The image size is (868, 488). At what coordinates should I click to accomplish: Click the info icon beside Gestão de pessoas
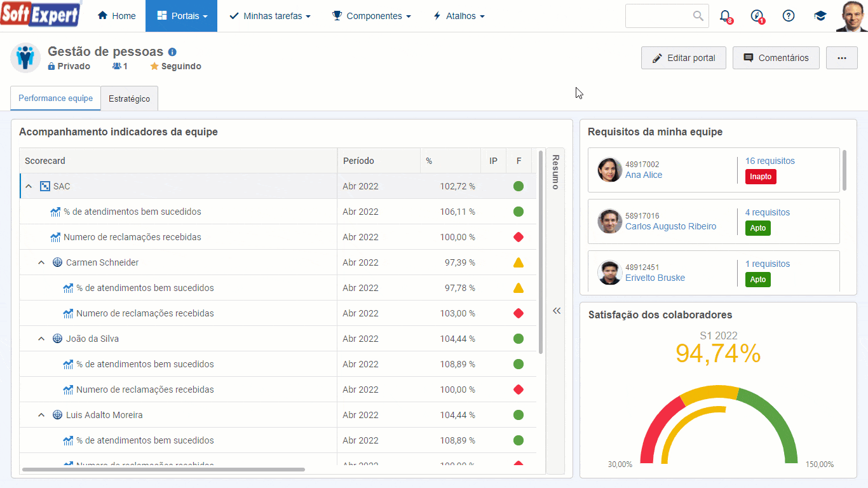pos(172,52)
